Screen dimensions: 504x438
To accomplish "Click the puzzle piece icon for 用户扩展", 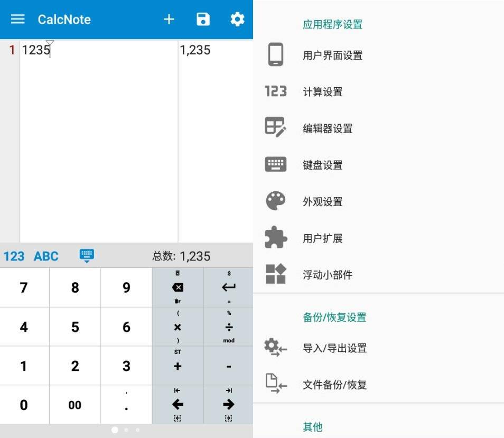I will (276, 237).
